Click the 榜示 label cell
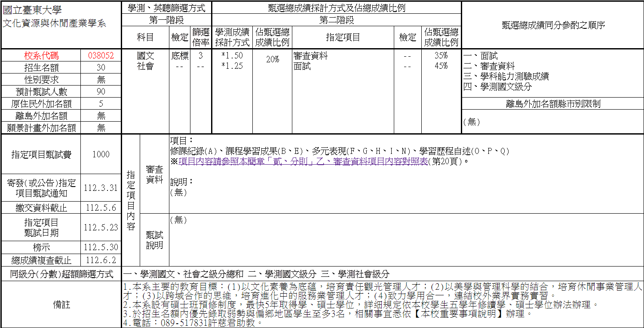644x328 pixels. coord(41,247)
